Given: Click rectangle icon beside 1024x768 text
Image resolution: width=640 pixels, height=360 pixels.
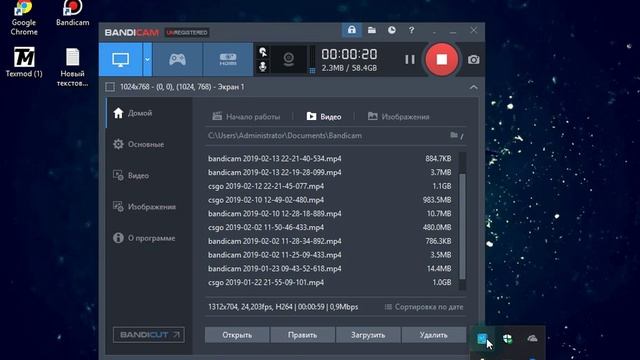Looking at the screenshot, I should pos(110,87).
